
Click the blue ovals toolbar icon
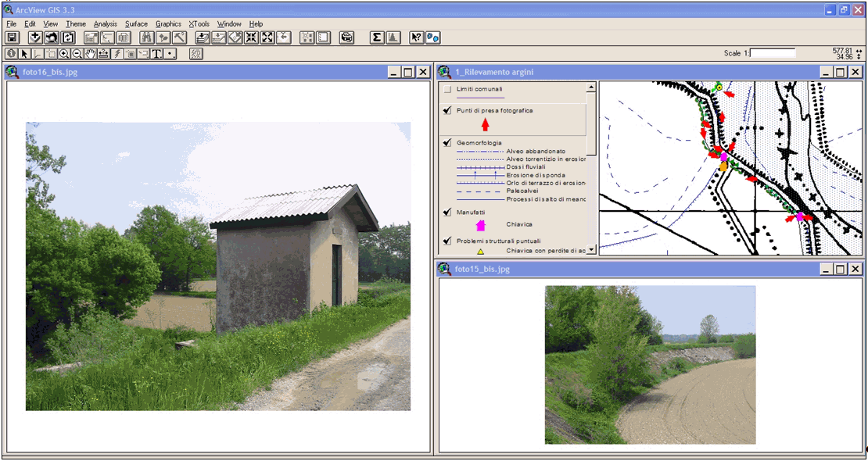pos(433,38)
